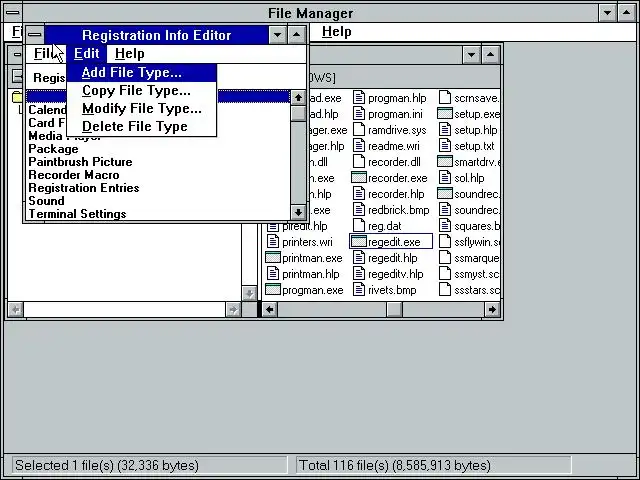The height and width of the screenshot is (480, 640).
Task: Click directory tree scroll left arrow
Action: coord(16,310)
